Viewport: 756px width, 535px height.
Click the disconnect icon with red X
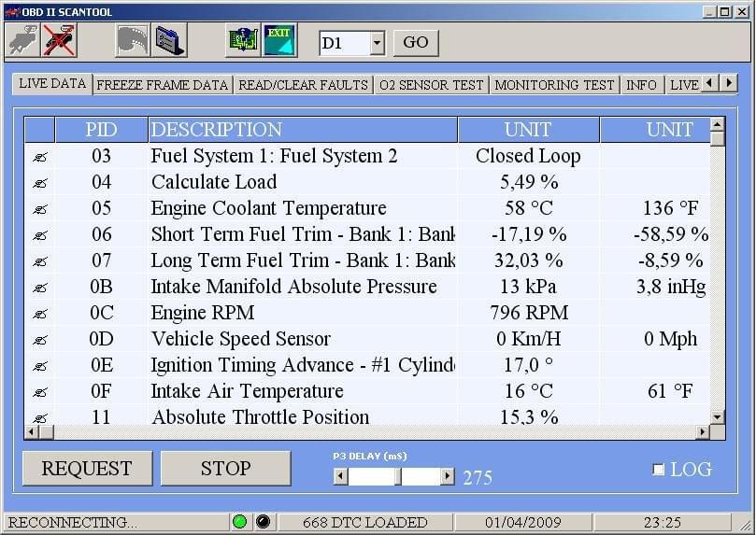59,41
